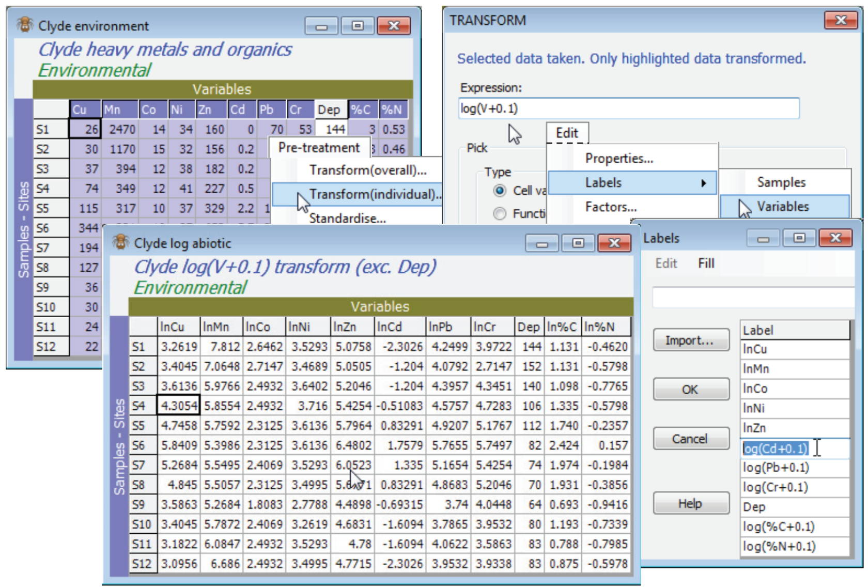Screen dimensions: 868x588
Task: Select the S1 Cu cell with 26
Action: (x=85, y=129)
